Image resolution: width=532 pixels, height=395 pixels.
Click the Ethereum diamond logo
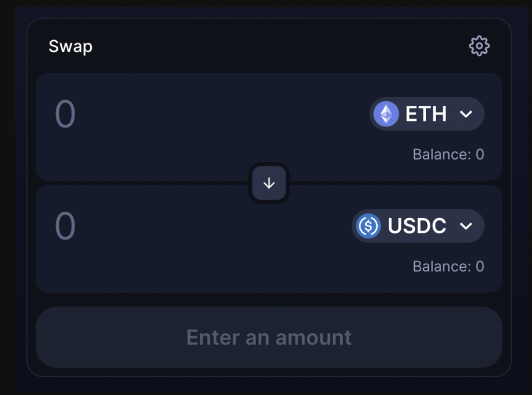click(x=386, y=114)
